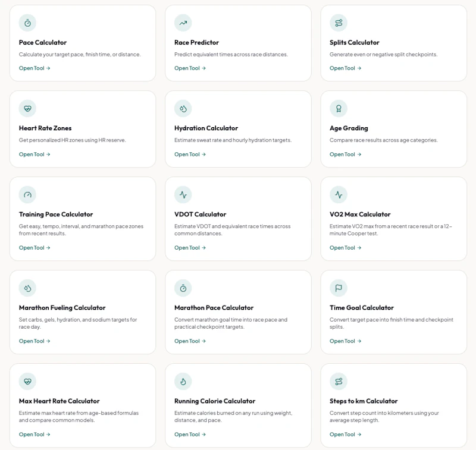Click 'Get easy, tempo, interval, and marathon pace zones' text

point(81,230)
